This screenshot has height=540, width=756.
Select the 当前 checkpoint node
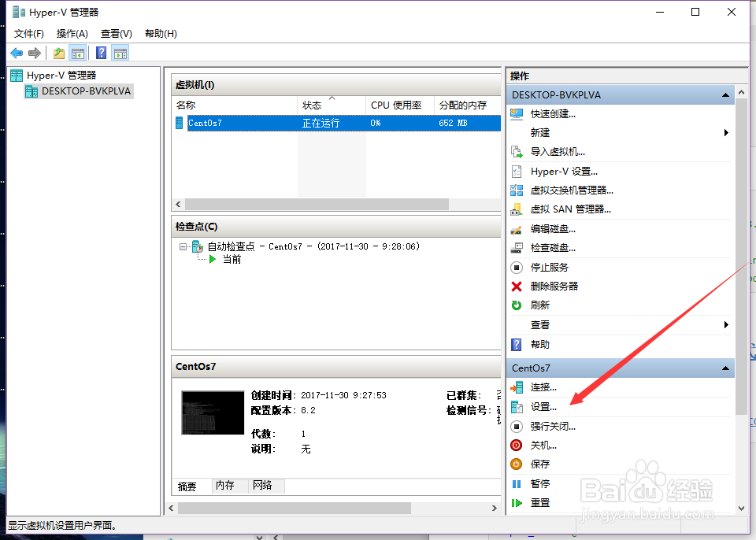coord(232,260)
